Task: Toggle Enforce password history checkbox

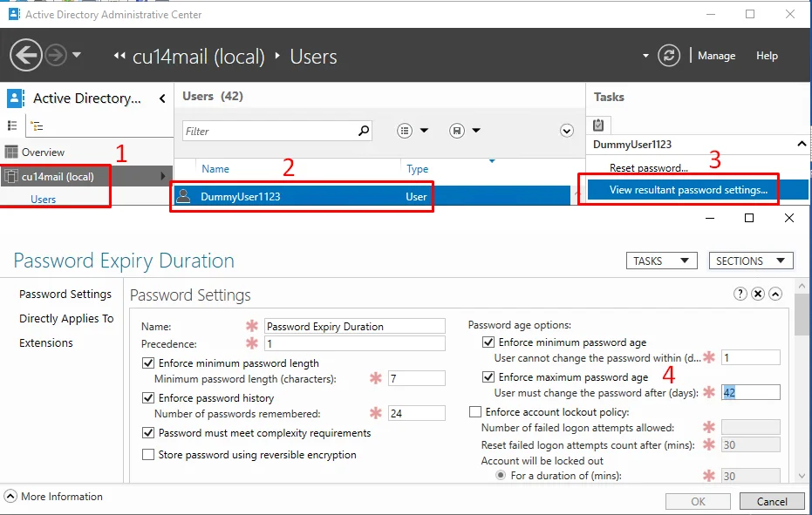Action: coord(148,397)
